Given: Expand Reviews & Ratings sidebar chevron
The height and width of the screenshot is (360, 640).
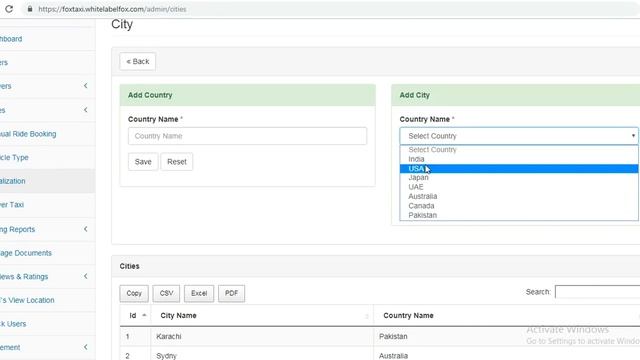Looking at the screenshot, I should (86, 276).
